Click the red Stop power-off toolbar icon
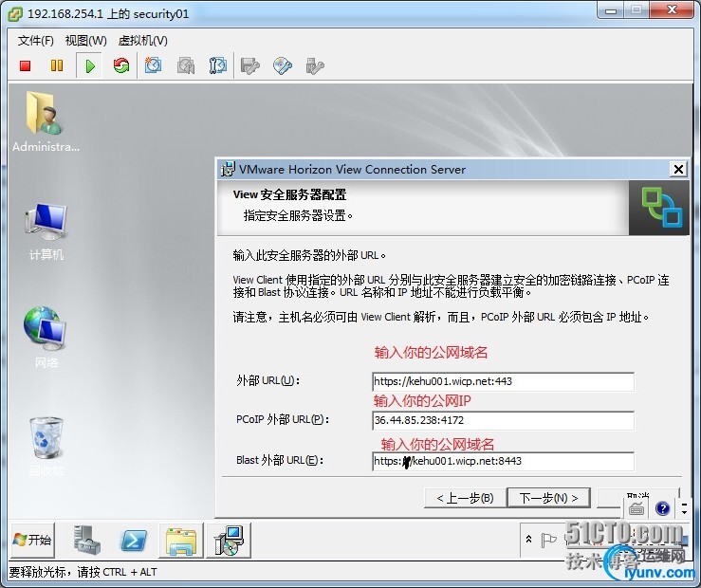The image size is (701, 588). 25,66
